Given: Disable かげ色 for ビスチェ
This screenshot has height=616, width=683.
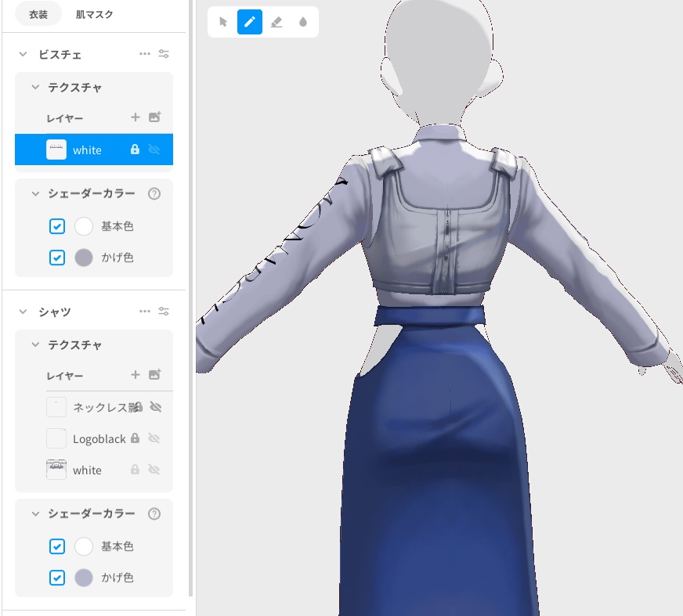Looking at the screenshot, I should tap(56, 258).
